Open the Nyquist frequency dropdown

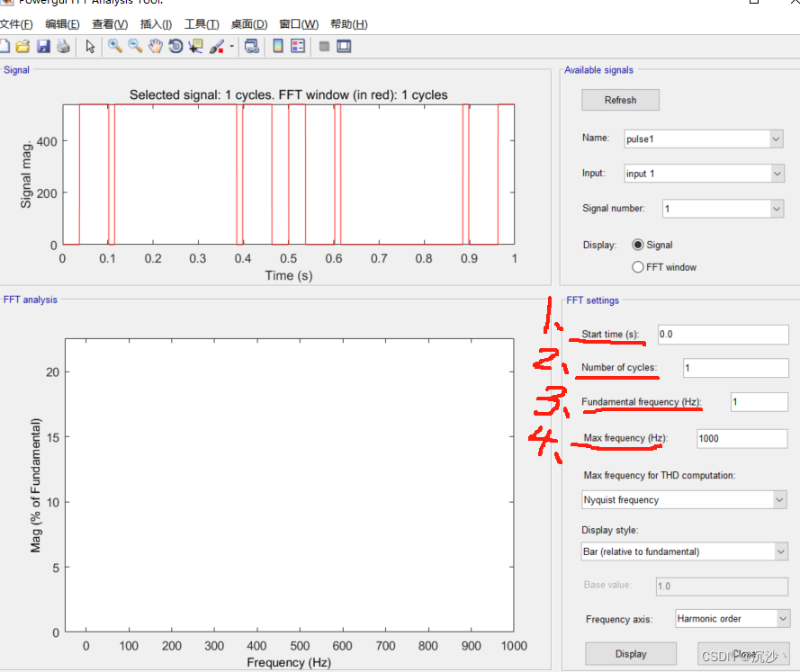684,499
